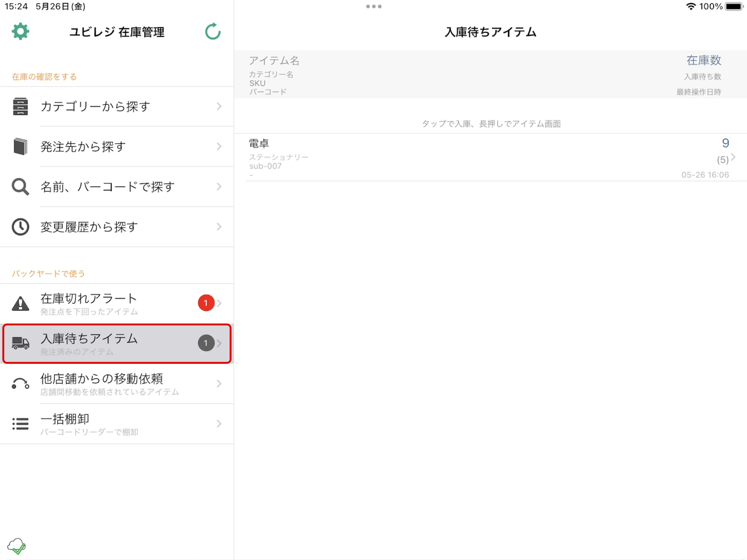Image resolution: width=747 pixels, height=560 pixels.
Task: Tap the book icon beside 発注先から探す
Action: pyautogui.click(x=20, y=147)
